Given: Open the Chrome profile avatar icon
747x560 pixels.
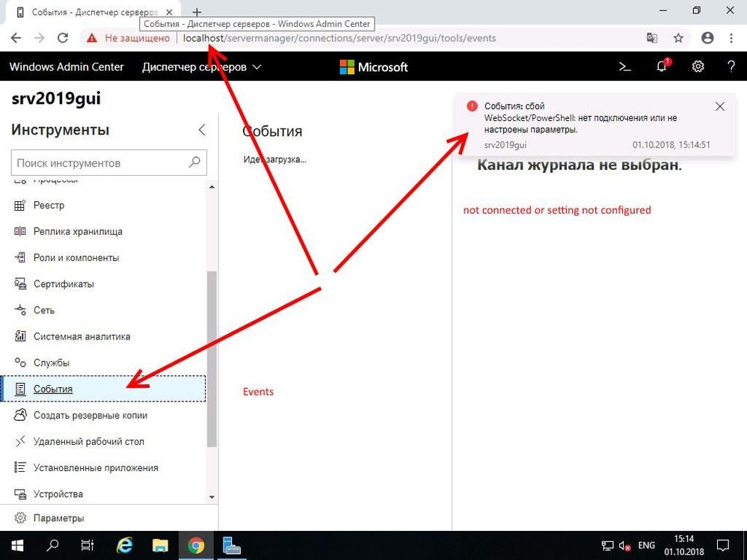Looking at the screenshot, I should pyautogui.click(x=707, y=38).
